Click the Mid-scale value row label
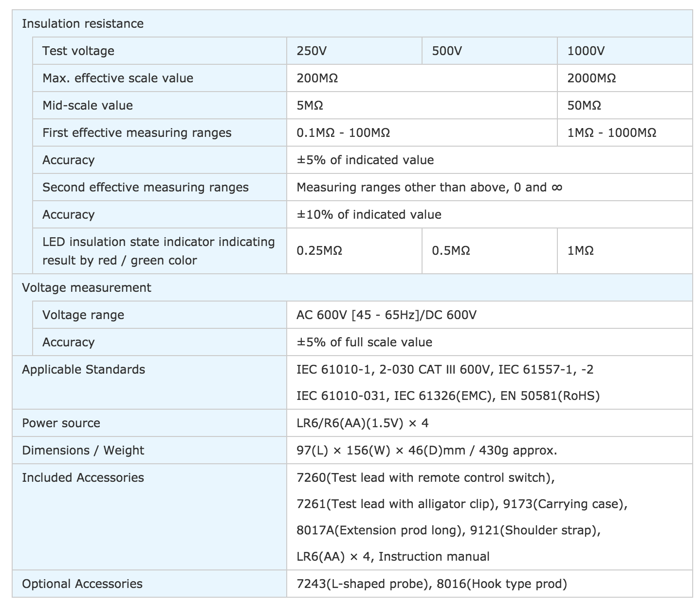 coord(88,106)
